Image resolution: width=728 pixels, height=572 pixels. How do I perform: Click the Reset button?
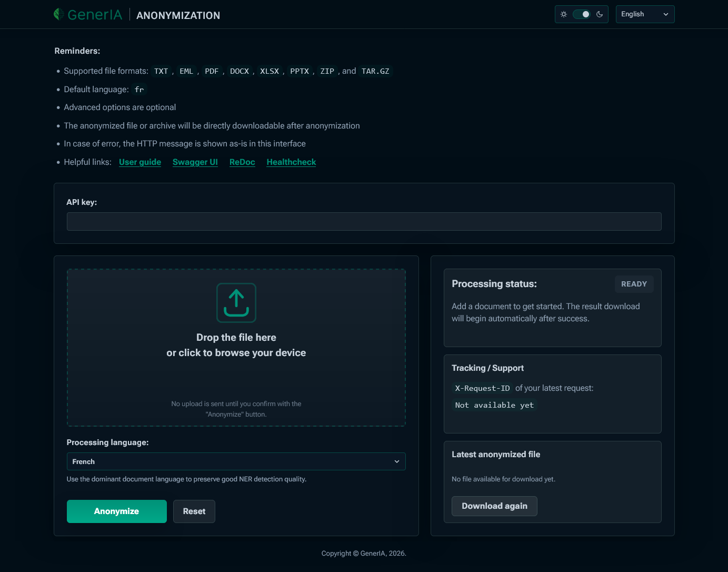tap(194, 511)
